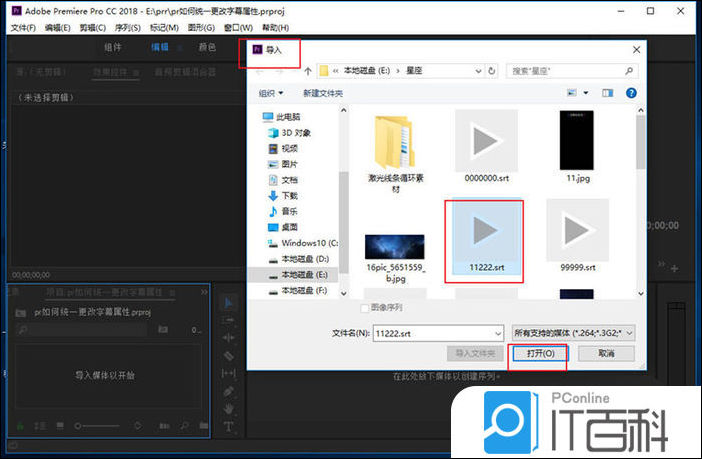Click the 取消 button

click(606, 353)
